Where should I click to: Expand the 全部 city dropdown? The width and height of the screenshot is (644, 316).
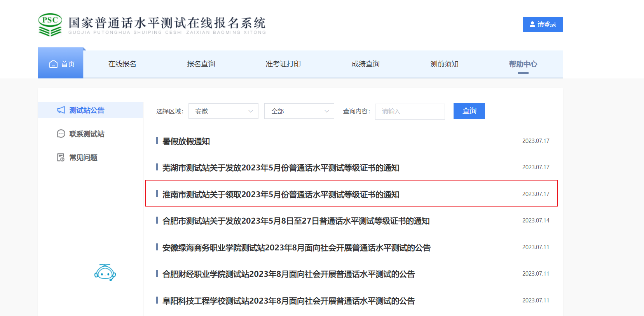click(299, 111)
